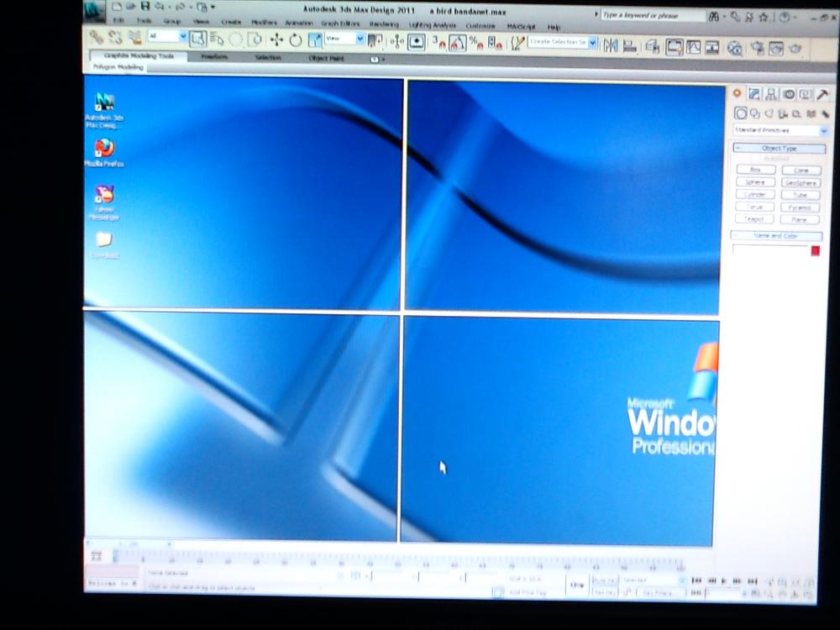
Task: Toggle the Angle Snap button
Action: click(457, 42)
